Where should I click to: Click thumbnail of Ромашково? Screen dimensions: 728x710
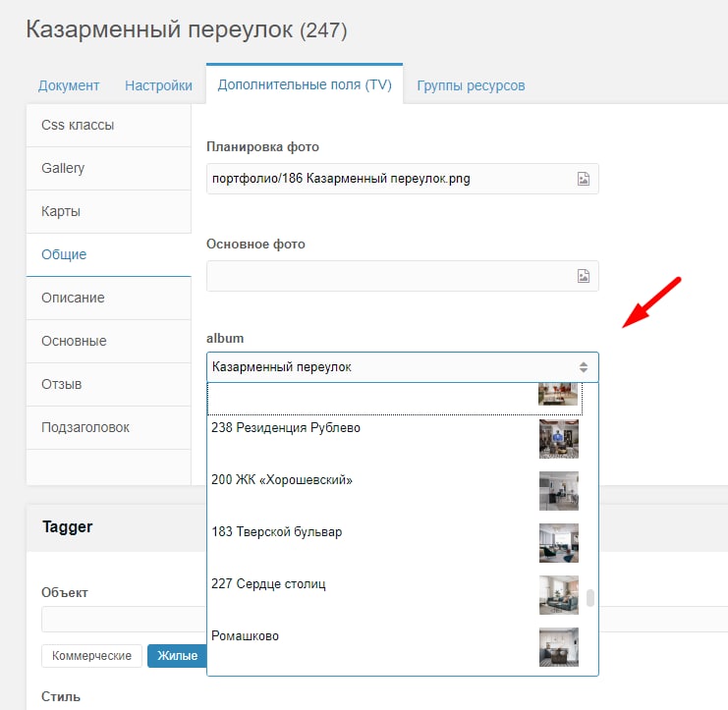click(x=559, y=647)
